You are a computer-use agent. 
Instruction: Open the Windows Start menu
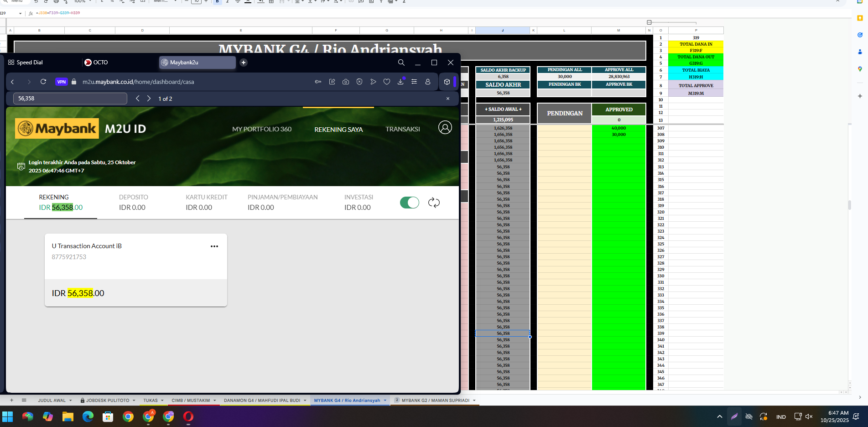click(x=8, y=417)
